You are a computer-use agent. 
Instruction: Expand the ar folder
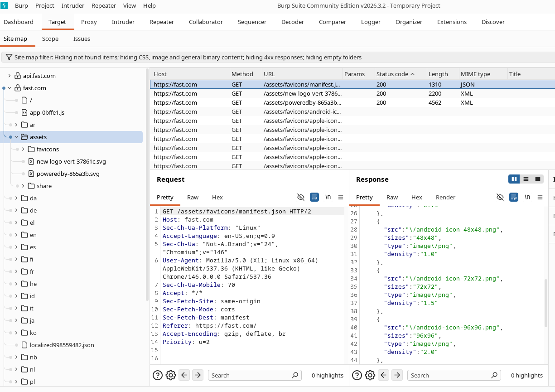[16, 125]
